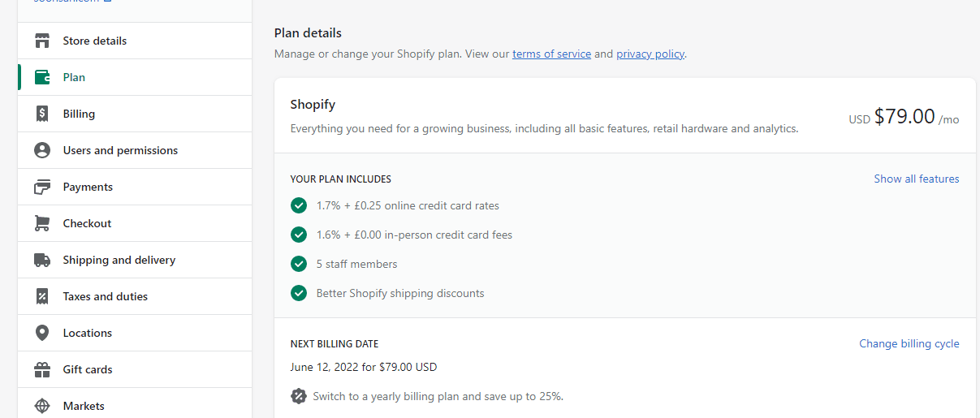Image resolution: width=980 pixels, height=418 pixels.
Task: Click the Checkout cart icon
Action: tap(42, 223)
